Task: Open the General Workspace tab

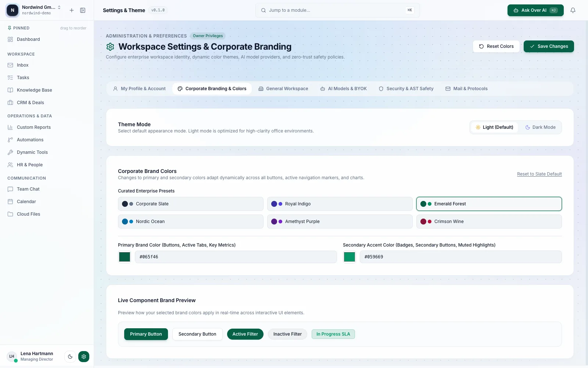Action: [x=283, y=89]
